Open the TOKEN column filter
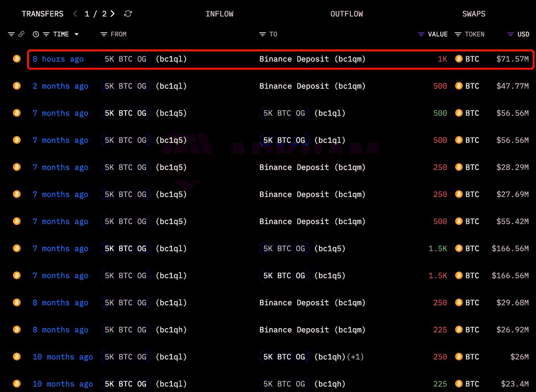Viewport: 536px width, 392px height. pyautogui.click(x=458, y=34)
